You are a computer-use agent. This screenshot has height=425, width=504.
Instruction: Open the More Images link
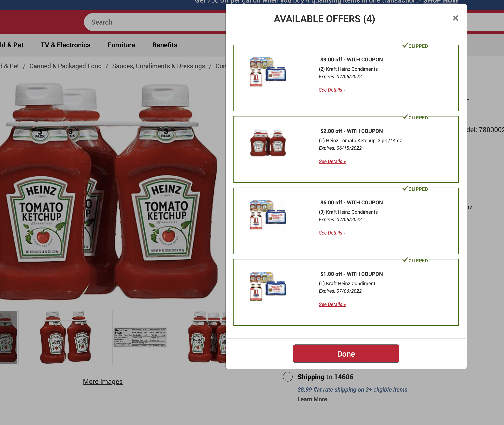(x=103, y=381)
